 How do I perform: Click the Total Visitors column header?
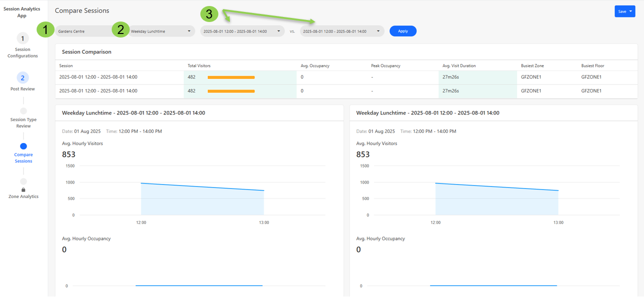199,66
